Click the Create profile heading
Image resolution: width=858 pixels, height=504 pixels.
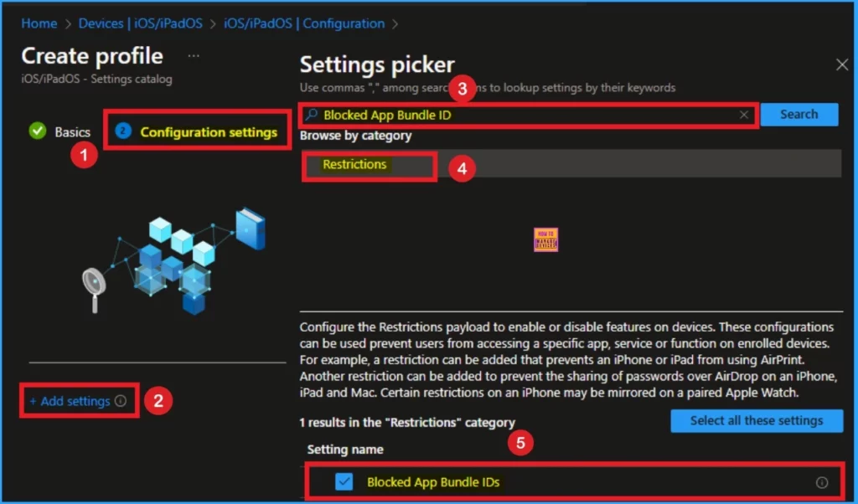coord(92,56)
